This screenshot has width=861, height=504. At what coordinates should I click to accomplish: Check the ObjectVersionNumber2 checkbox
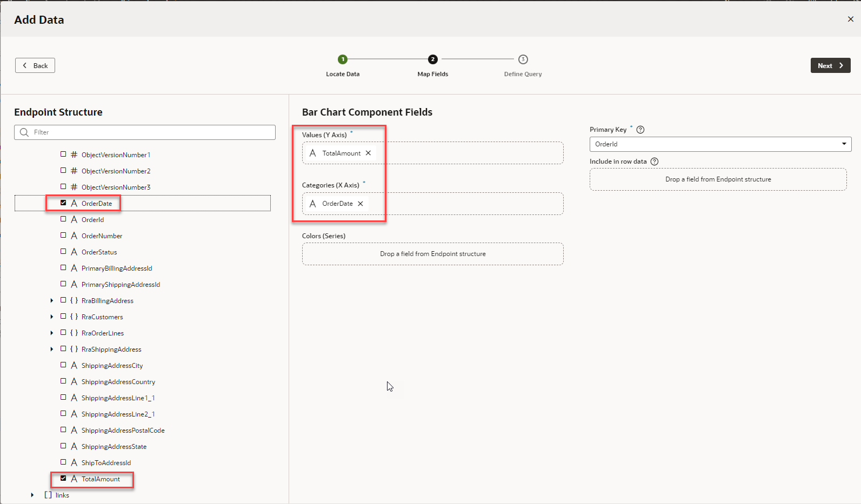pos(63,171)
